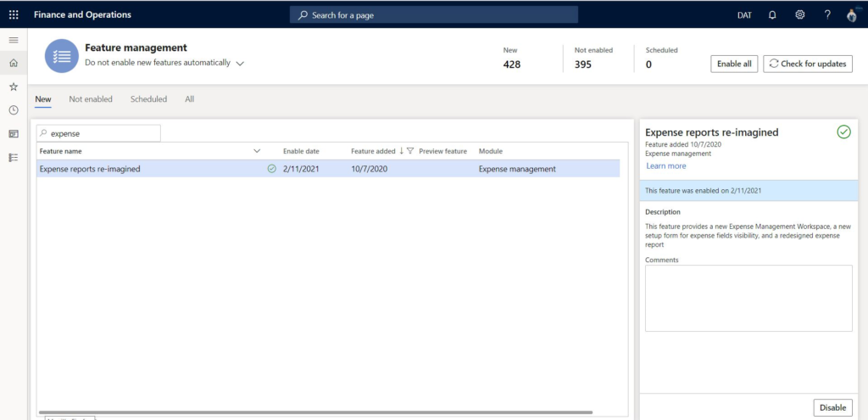Click the 10/7/2020 feature added cell
This screenshot has height=420, width=868.
[x=370, y=169]
